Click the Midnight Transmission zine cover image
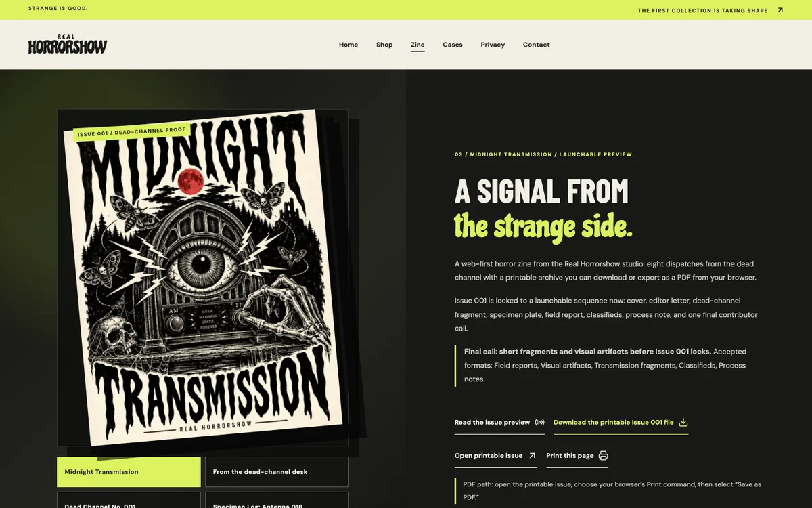Viewport: 812px width, 508px height. coord(203,278)
